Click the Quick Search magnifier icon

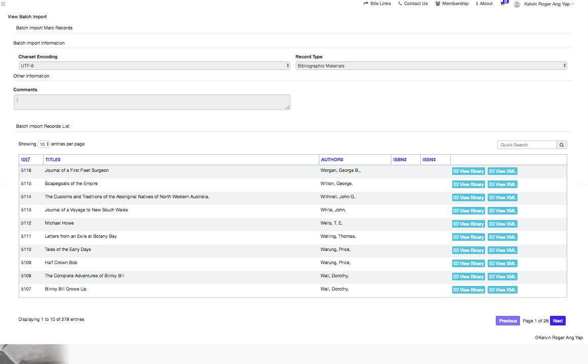click(x=562, y=145)
